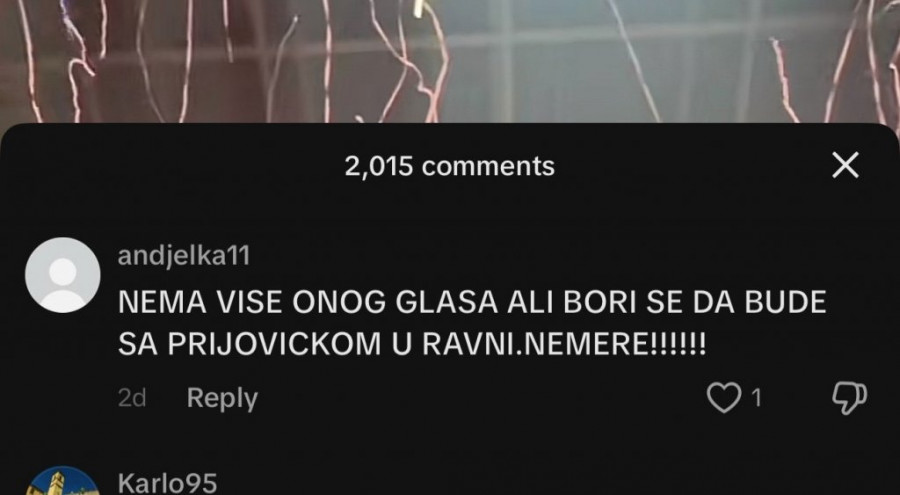
Task: Open andjelka11's default profile avatar
Action: (63, 274)
